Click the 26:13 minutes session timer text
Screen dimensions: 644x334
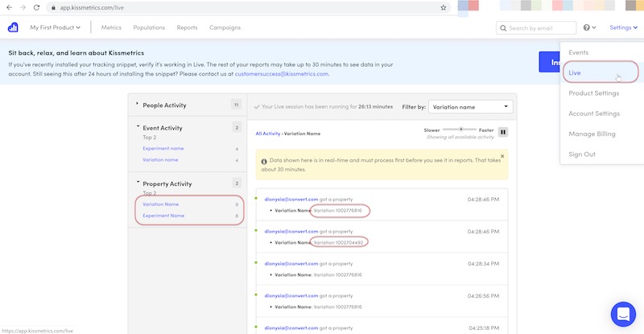point(375,106)
